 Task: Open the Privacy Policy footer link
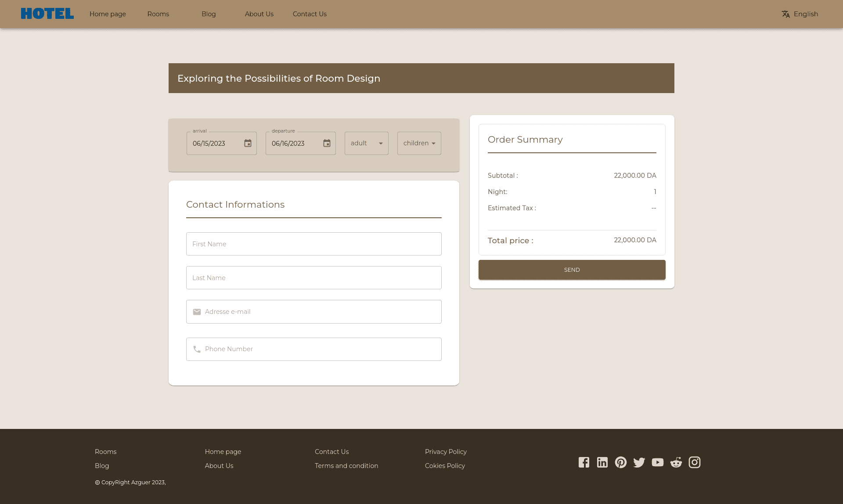446,452
